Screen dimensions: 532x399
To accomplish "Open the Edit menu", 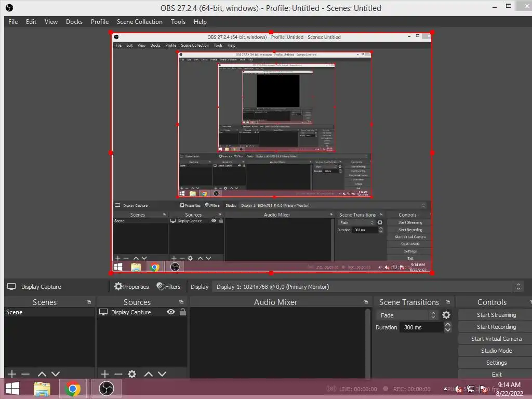I will (x=31, y=22).
